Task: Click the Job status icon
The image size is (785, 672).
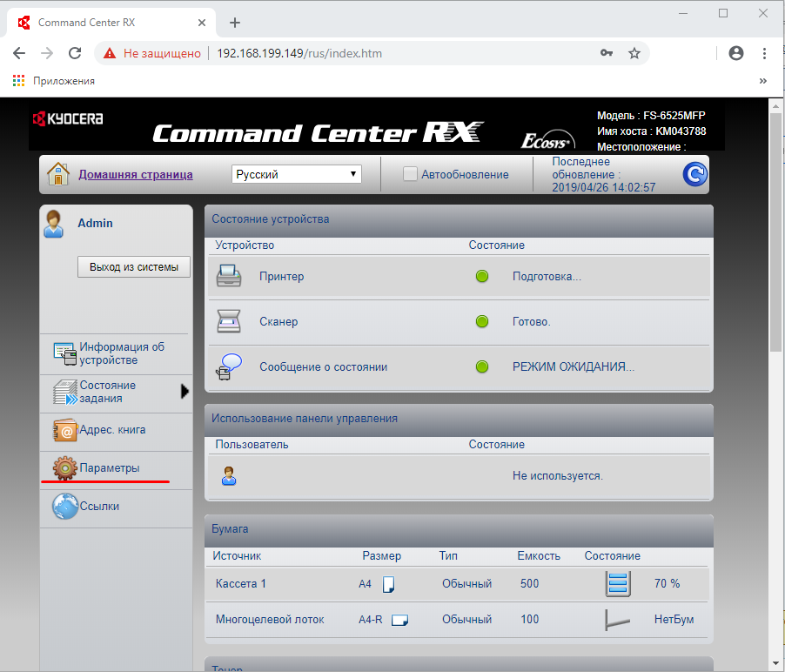Action: [x=65, y=392]
